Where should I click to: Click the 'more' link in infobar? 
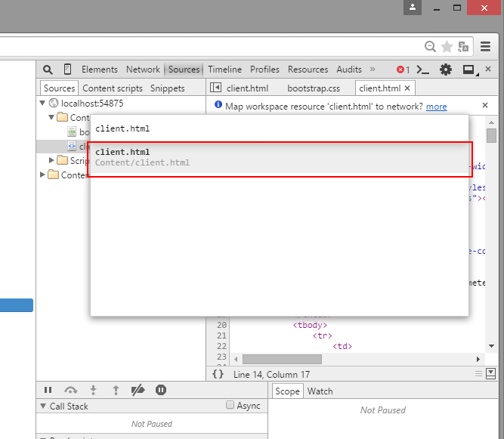[436, 107]
